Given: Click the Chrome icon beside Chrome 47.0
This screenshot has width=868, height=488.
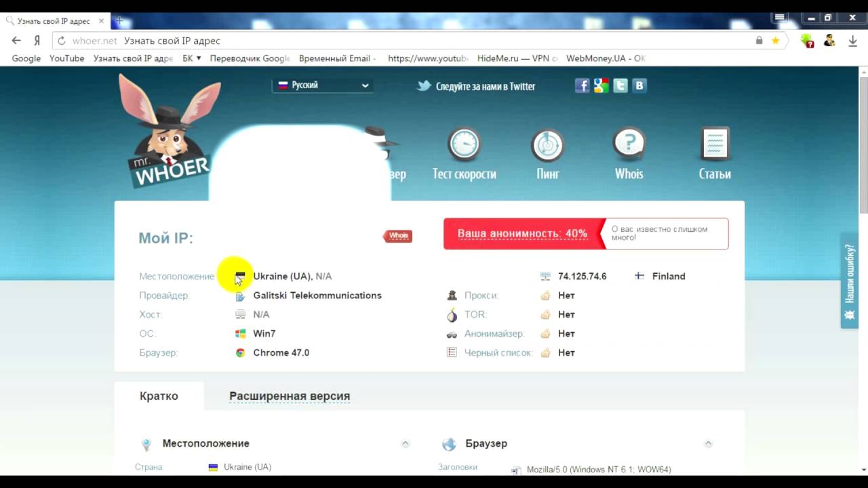Looking at the screenshot, I should 240,352.
